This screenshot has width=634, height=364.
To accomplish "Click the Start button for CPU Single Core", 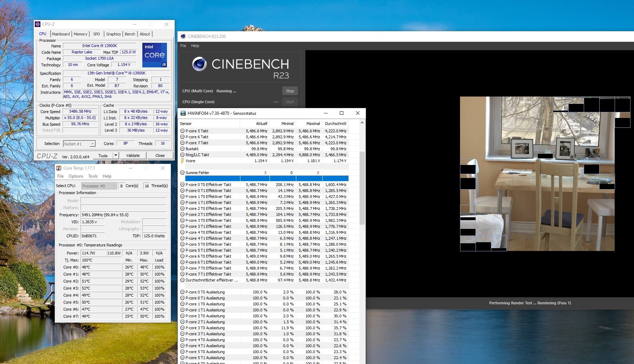I will click(290, 102).
